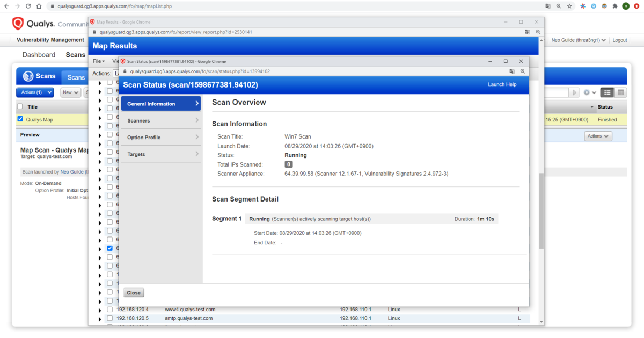Zoom icon in Scan Status address bar

point(522,71)
